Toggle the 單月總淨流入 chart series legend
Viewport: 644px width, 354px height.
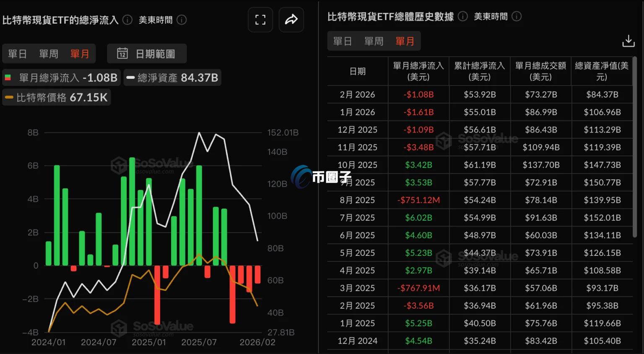click(61, 78)
